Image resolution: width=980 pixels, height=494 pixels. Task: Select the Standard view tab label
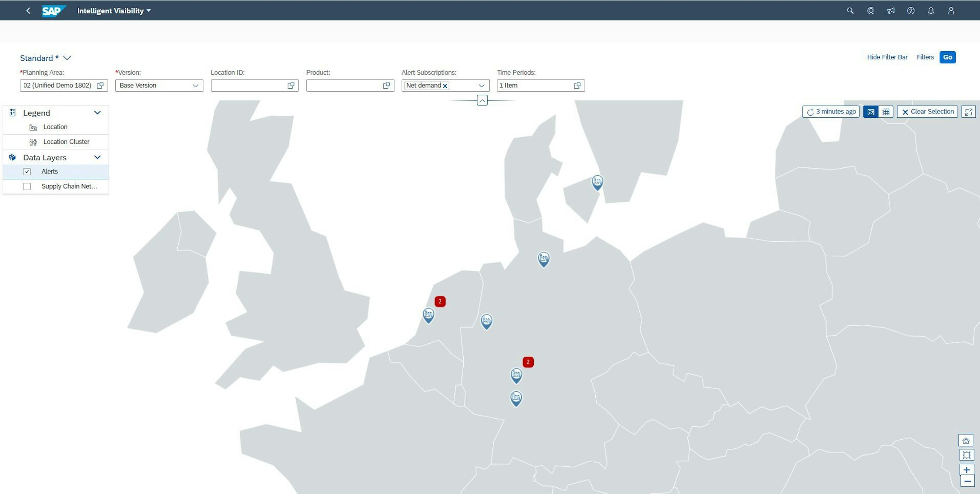pyautogui.click(x=36, y=57)
